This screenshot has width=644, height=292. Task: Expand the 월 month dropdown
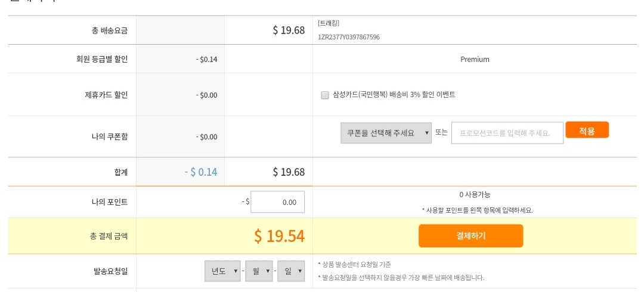258,271
